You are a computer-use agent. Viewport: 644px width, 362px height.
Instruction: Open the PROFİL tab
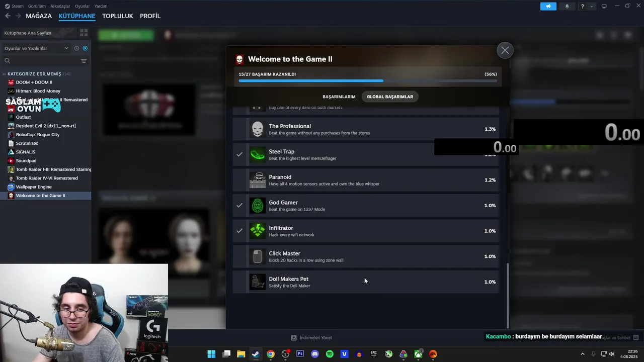(x=150, y=16)
